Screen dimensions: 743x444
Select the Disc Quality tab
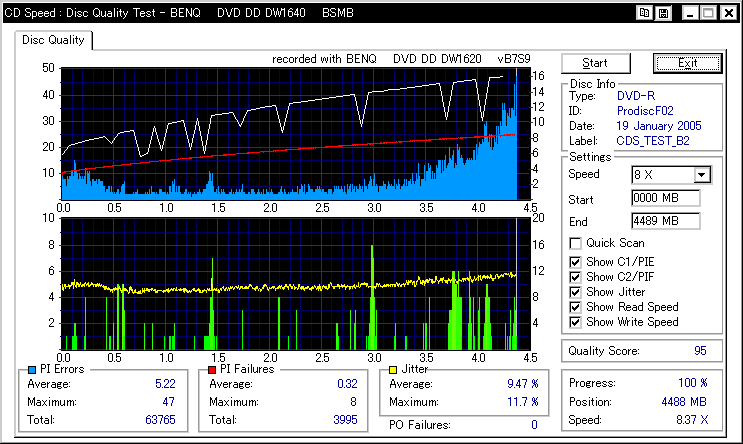[53, 40]
